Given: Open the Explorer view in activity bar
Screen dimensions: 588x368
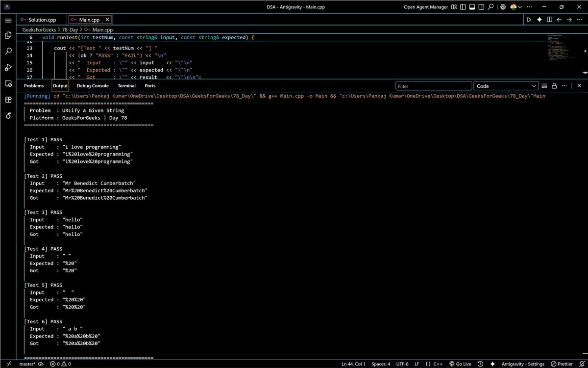Looking at the screenshot, I should (x=8, y=35).
